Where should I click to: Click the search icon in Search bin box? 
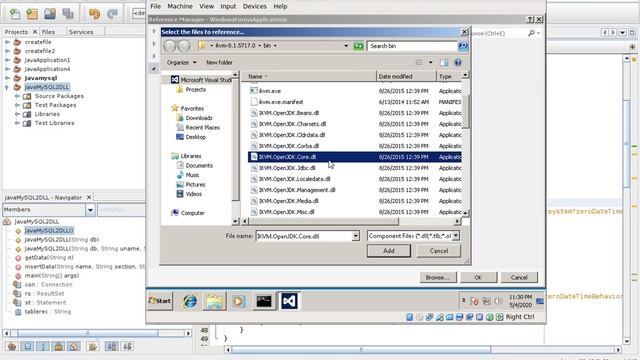click(463, 46)
